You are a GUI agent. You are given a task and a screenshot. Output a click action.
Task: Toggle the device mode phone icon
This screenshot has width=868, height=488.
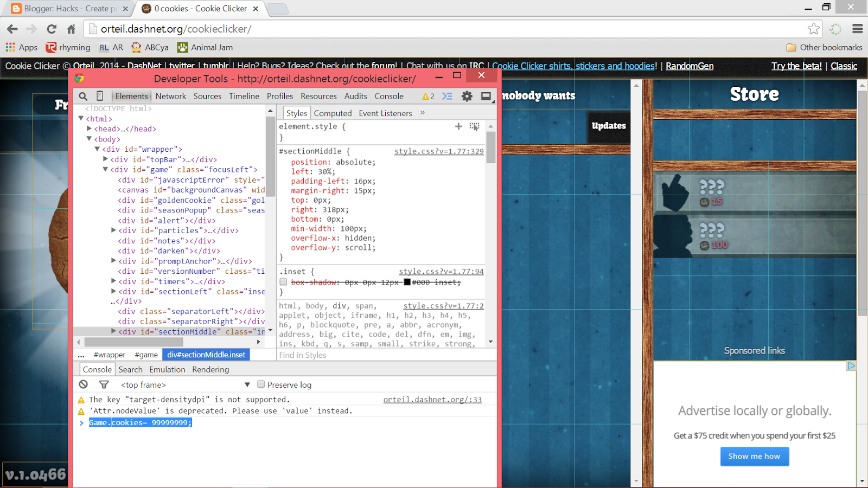[x=100, y=96]
